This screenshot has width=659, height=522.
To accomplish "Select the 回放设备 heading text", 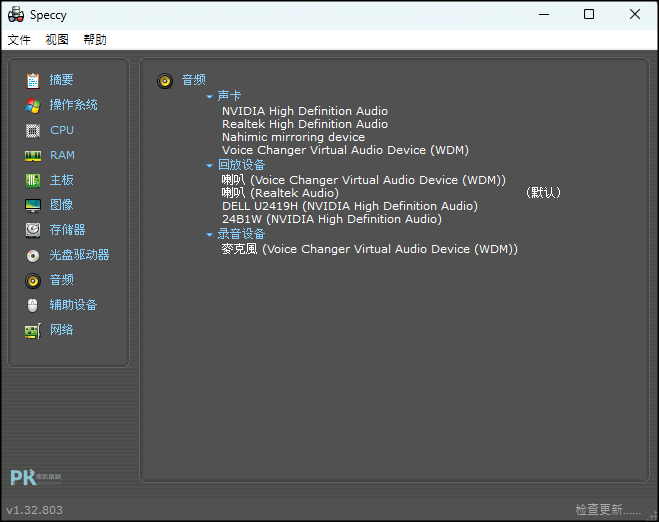I will pyautogui.click(x=241, y=165).
